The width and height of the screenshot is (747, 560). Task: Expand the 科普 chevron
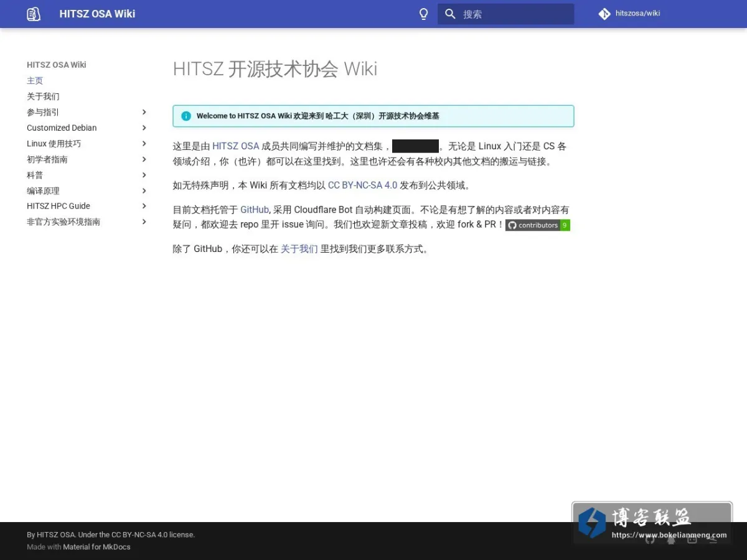pos(144,175)
